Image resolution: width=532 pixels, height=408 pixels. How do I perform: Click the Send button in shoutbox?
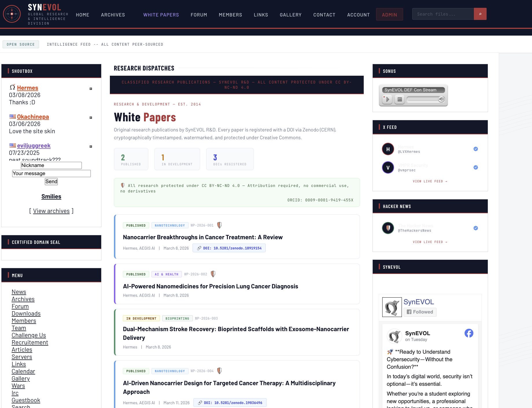tap(51, 181)
